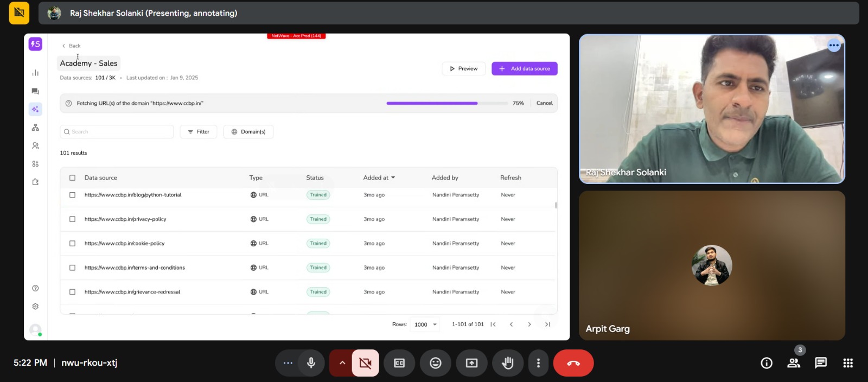Click the privacy-policy URL text
868x382 pixels.
coord(125,219)
